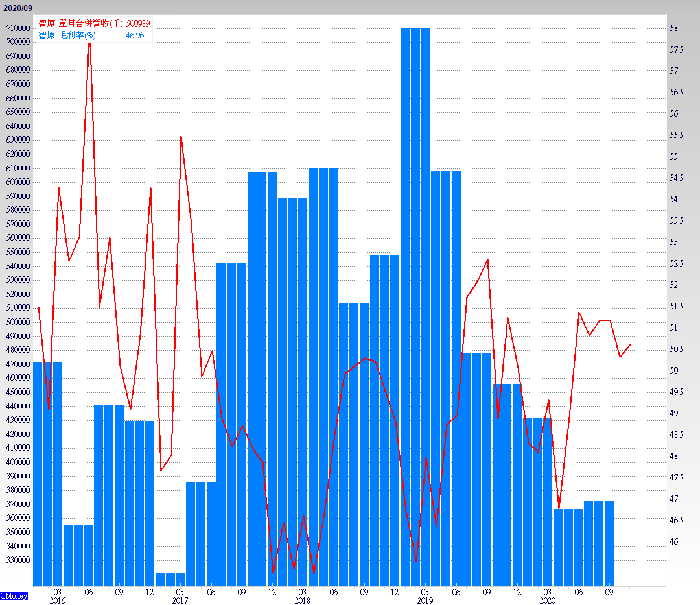
Task: Click the 46 label on right axis
Action: click(x=674, y=542)
